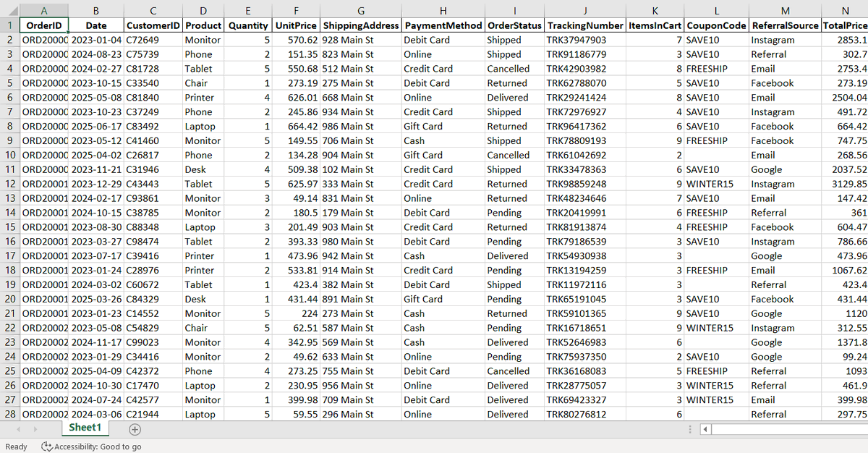This screenshot has width=868, height=453.
Task: Select row 17 header number
Action: (x=9, y=255)
